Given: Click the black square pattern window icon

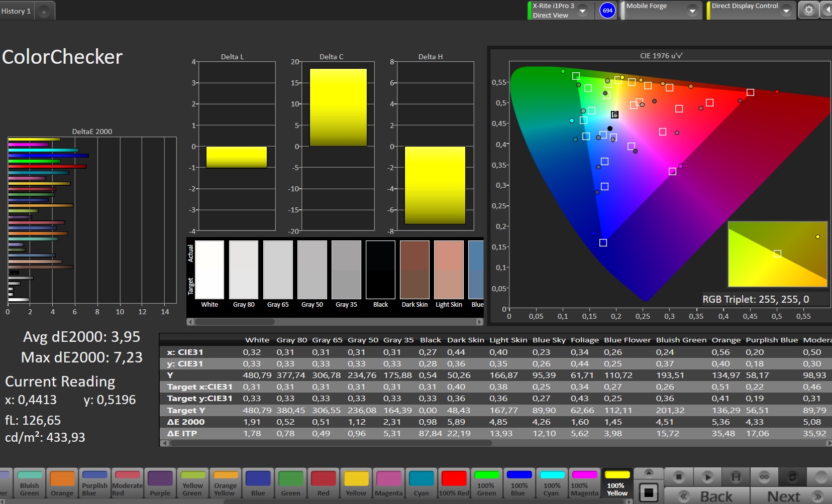Looking at the screenshot, I should tap(649, 492).
